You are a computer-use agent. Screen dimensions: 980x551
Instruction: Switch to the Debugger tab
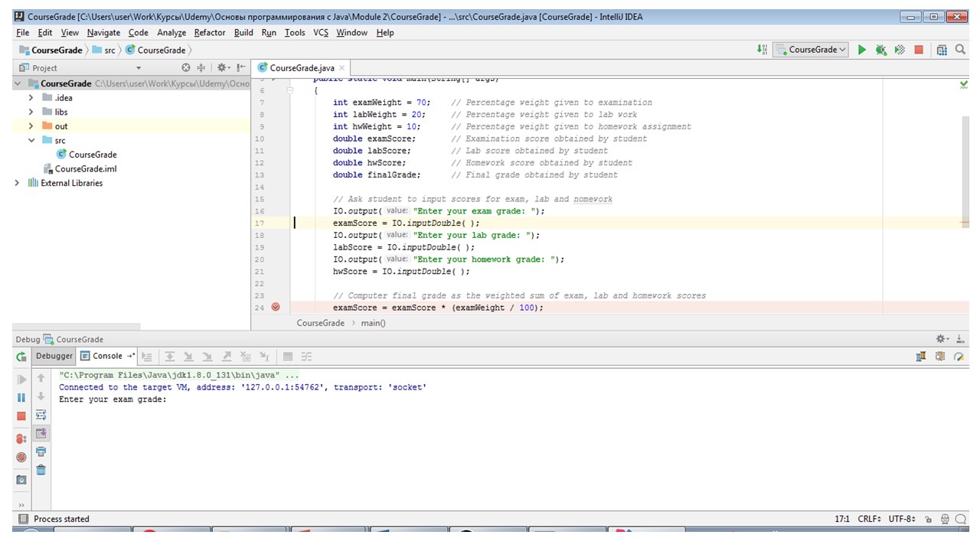[54, 356]
